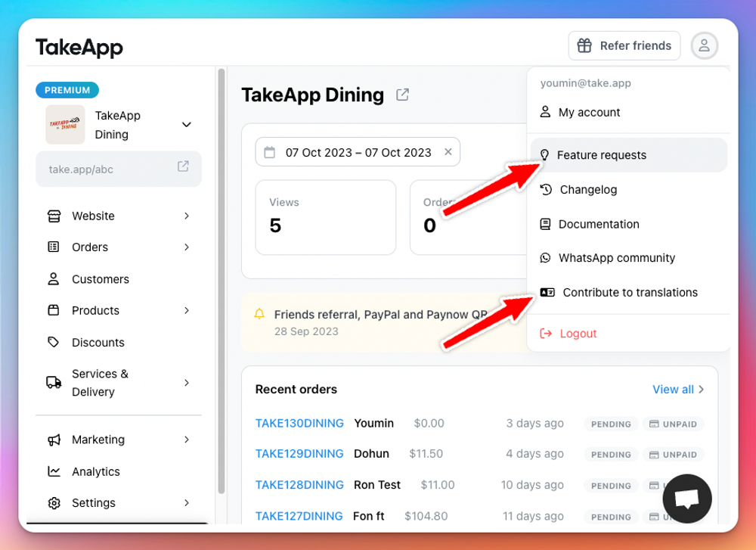The image size is (756, 550).
Task: Open order TAKE129DINING
Action: [299, 453]
